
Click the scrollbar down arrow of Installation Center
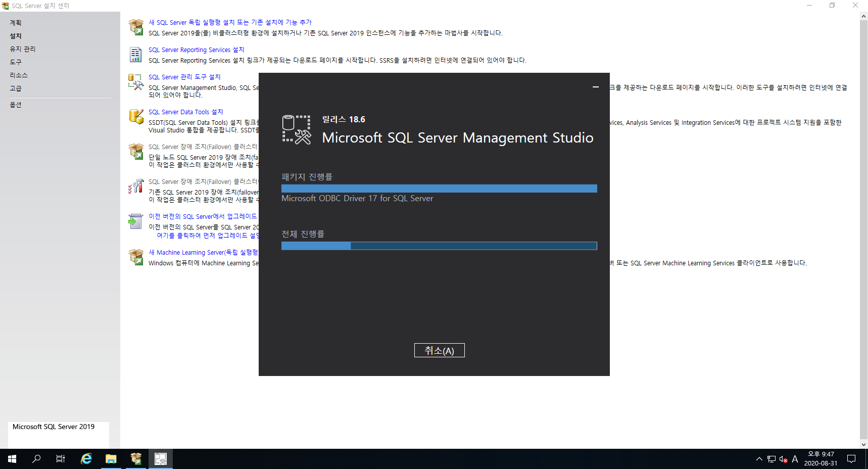coord(863,445)
